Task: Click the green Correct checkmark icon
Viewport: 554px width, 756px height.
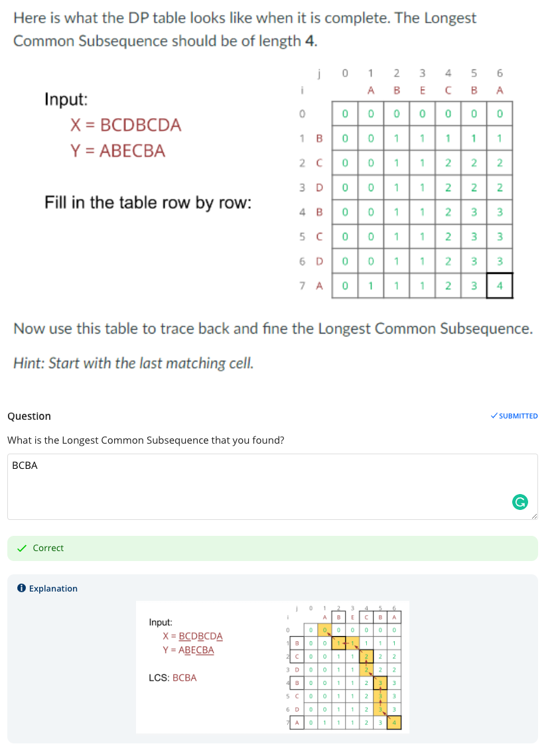Action: [x=22, y=548]
